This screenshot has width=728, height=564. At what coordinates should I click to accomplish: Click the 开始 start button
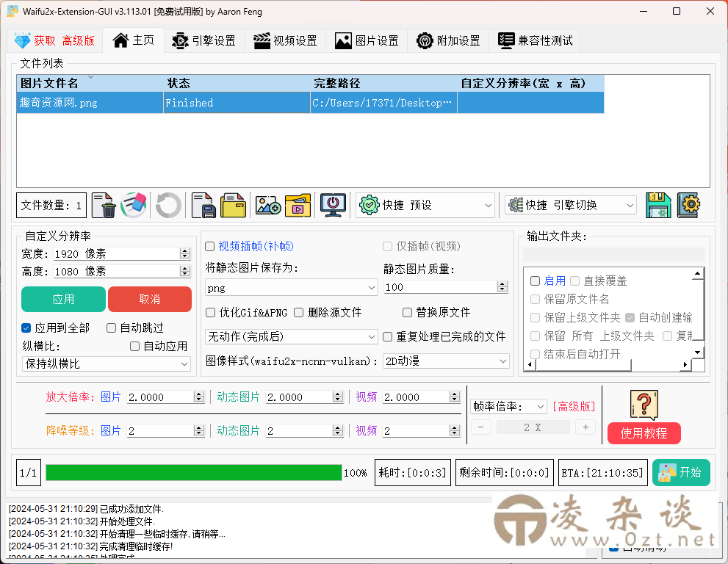point(681,472)
